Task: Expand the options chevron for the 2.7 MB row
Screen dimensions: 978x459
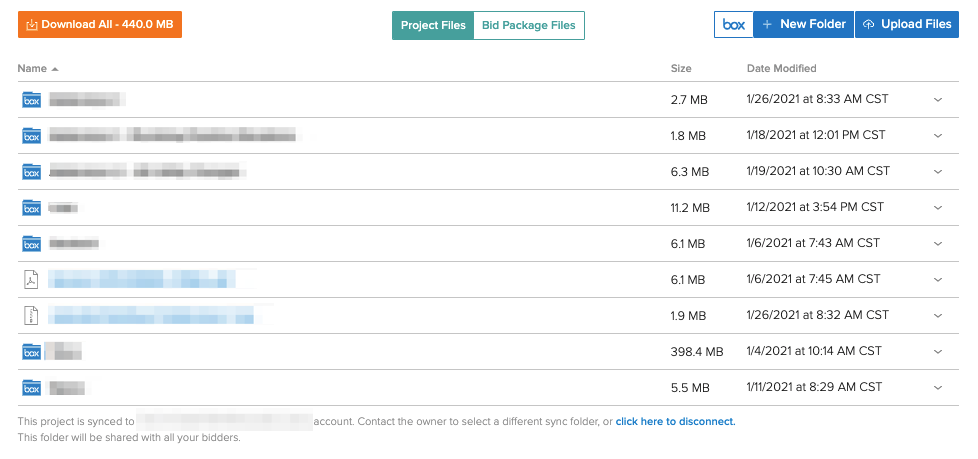Action: (x=938, y=100)
